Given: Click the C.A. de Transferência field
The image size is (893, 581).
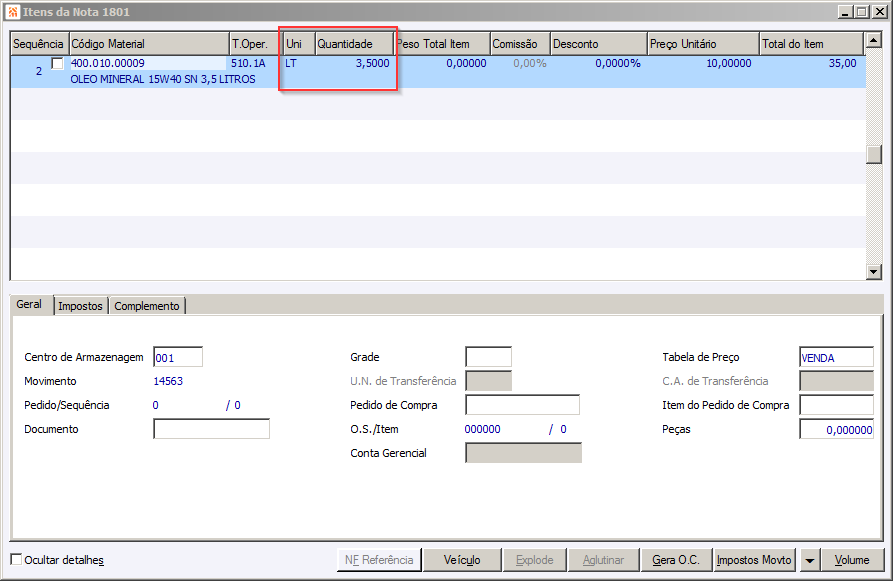Looking at the screenshot, I should click(x=836, y=381).
